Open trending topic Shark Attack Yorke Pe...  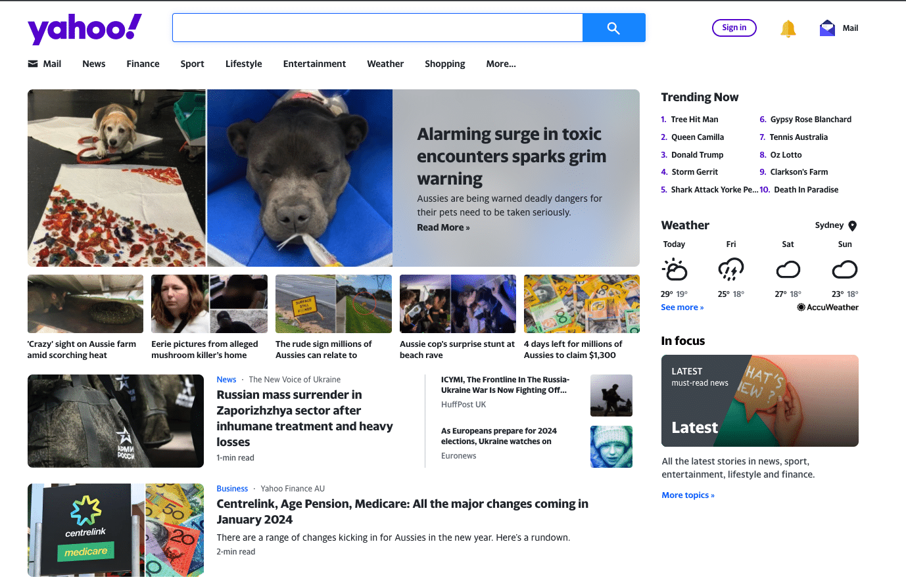tap(714, 190)
